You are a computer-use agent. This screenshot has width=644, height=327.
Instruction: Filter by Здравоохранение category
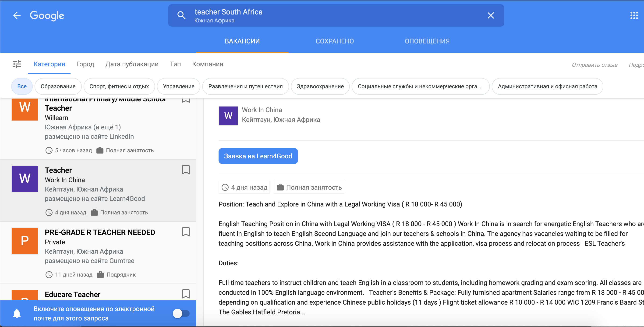coord(320,86)
